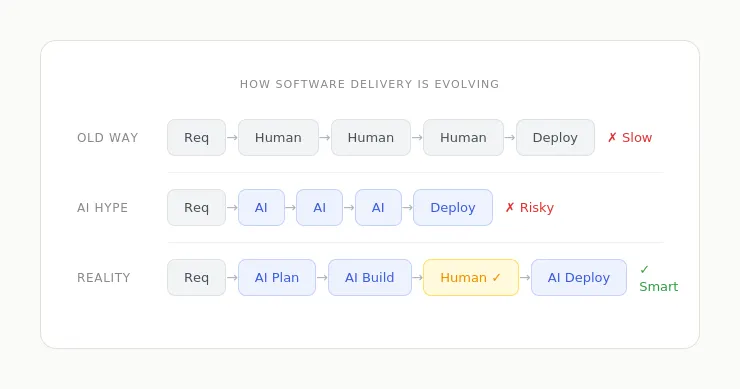
Task: Click the red '✗ Slow' label
Action: click(630, 137)
